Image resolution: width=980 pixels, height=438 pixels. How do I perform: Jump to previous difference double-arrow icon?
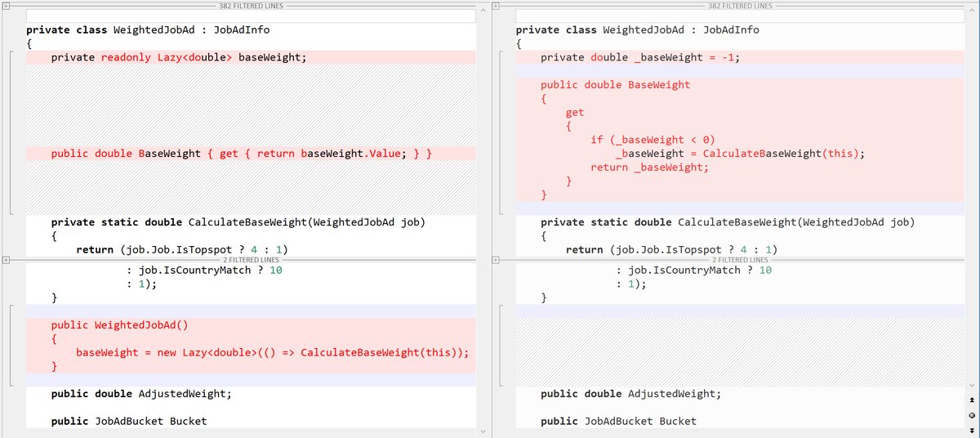tap(972, 400)
